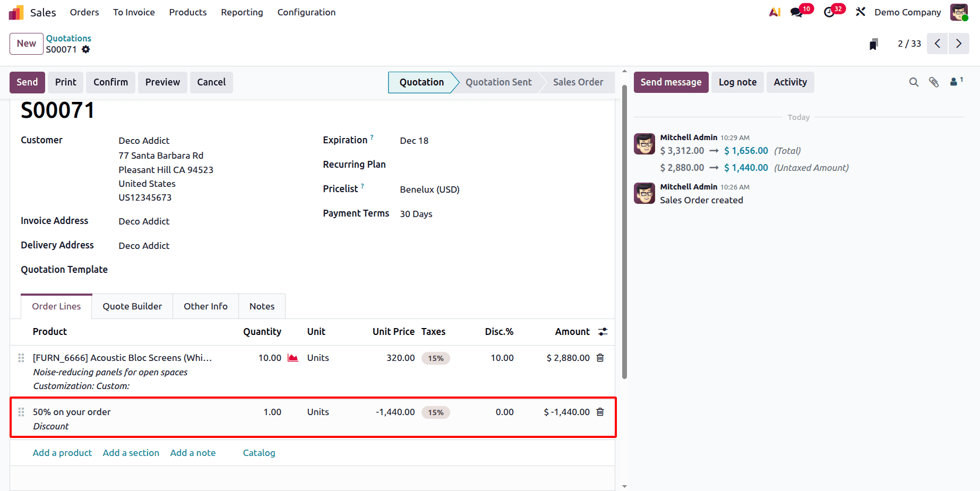
Task: Select the 15% tax tag on discount line
Action: point(435,412)
